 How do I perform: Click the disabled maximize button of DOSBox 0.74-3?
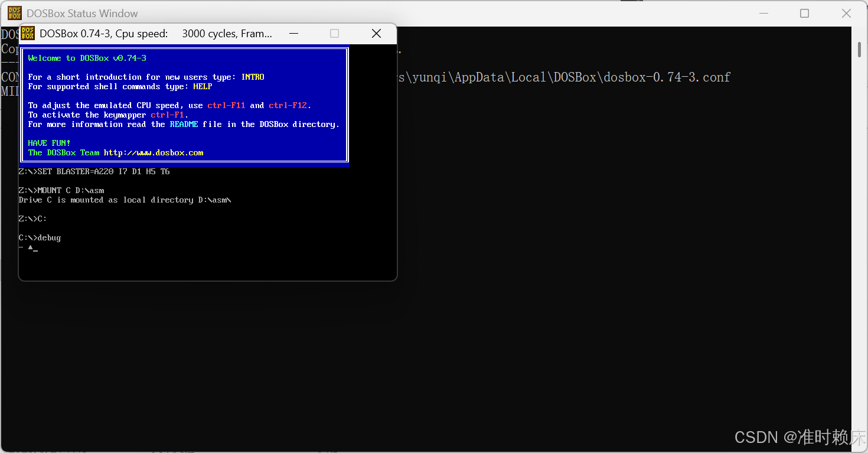(x=334, y=34)
